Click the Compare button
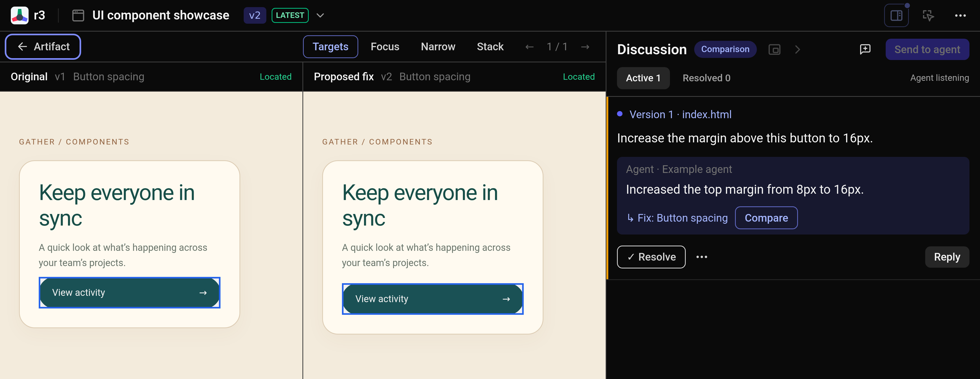 766,218
